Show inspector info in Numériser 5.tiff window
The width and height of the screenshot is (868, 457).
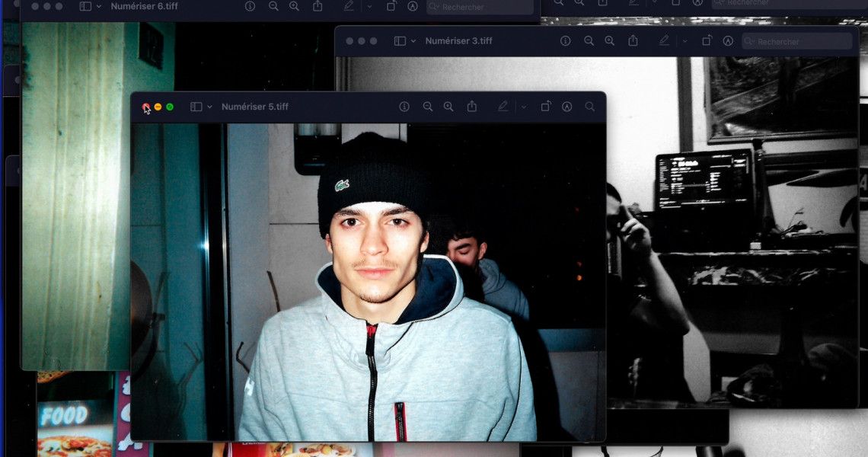point(404,107)
